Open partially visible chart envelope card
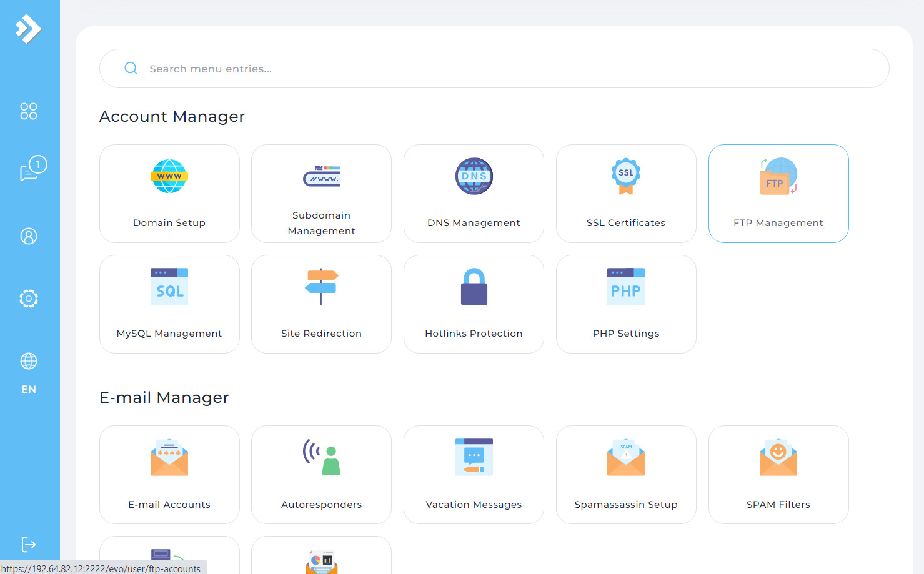 click(x=322, y=555)
